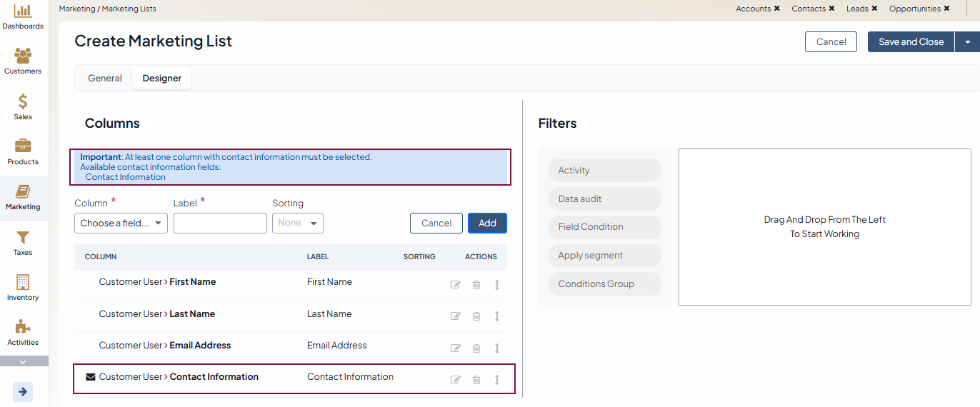This screenshot has width=980, height=407.
Task: Open the Sorting dropdown
Action: tap(298, 223)
